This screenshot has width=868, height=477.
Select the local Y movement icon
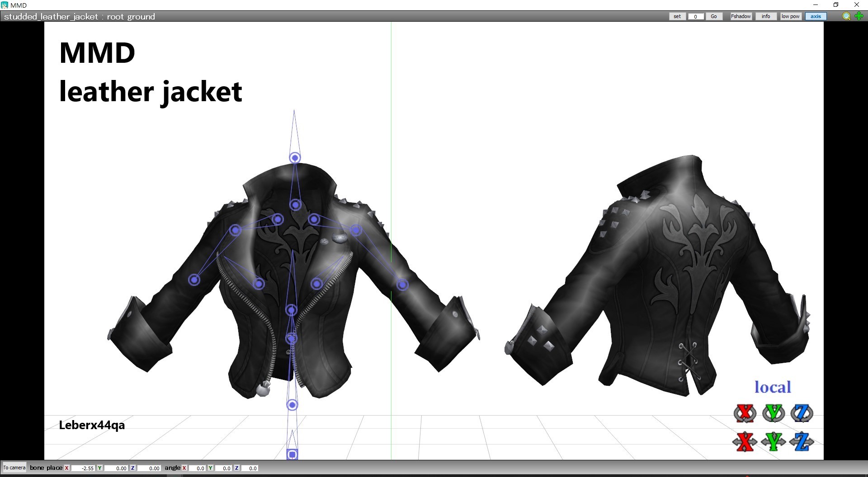point(774,442)
